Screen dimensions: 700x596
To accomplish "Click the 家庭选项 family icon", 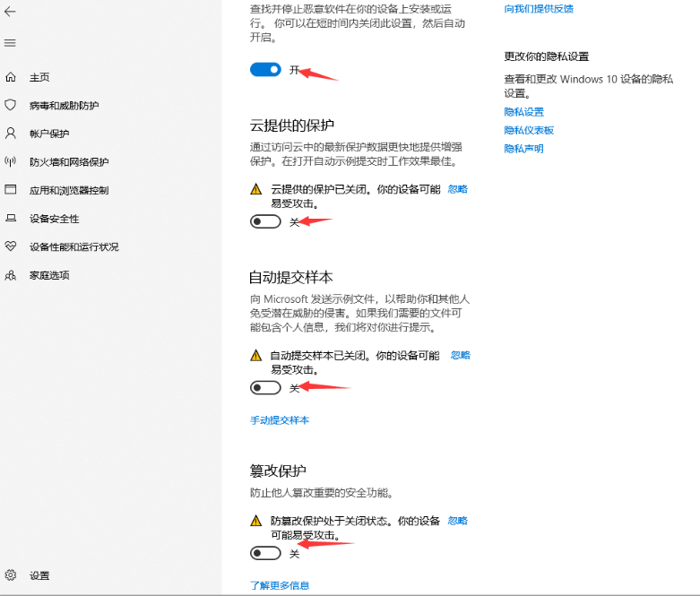I will point(11,275).
